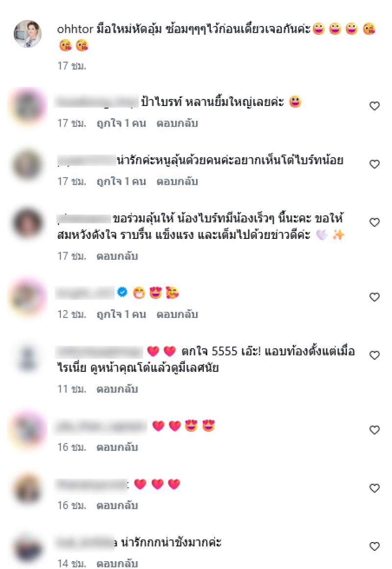Like the น่ารักค่ะหนูลุ้นด้วยคน comment with heart
Screen dimensions: 392x569
[374, 164]
